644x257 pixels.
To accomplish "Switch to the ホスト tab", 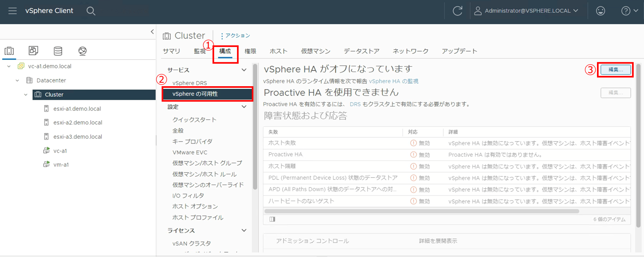I will click(x=279, y=51).
